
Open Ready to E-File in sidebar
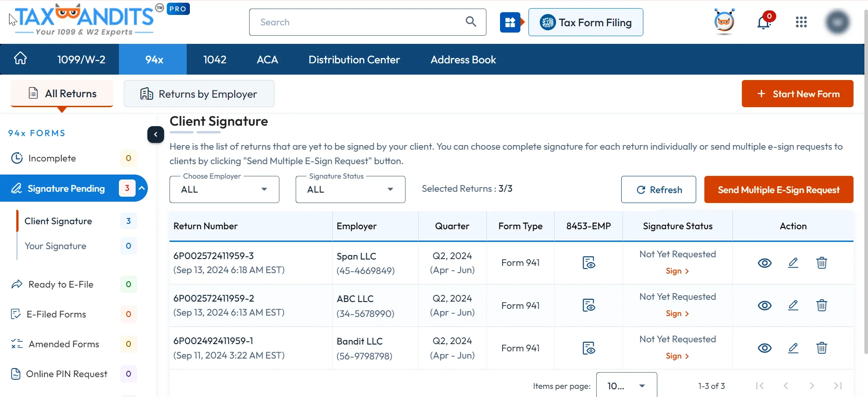(x=74, y=284)
